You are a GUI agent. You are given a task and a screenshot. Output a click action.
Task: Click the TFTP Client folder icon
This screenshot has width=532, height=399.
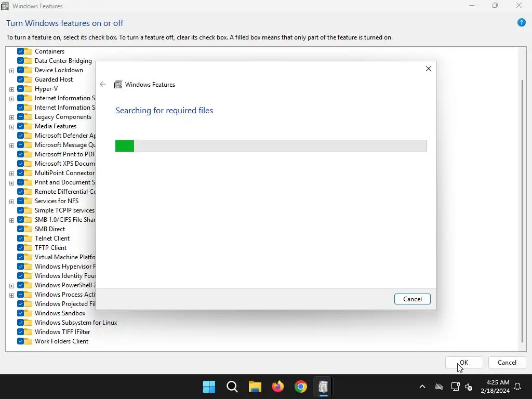tap(28, 248)
